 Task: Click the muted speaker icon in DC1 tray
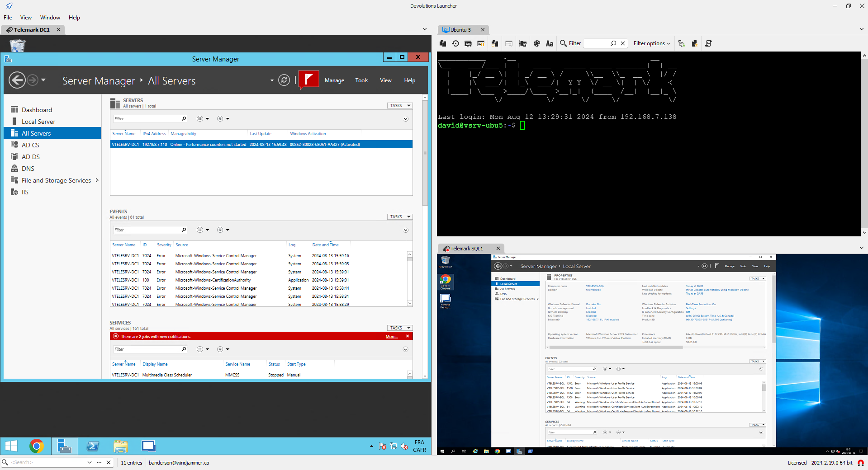[x=404, y=446]
